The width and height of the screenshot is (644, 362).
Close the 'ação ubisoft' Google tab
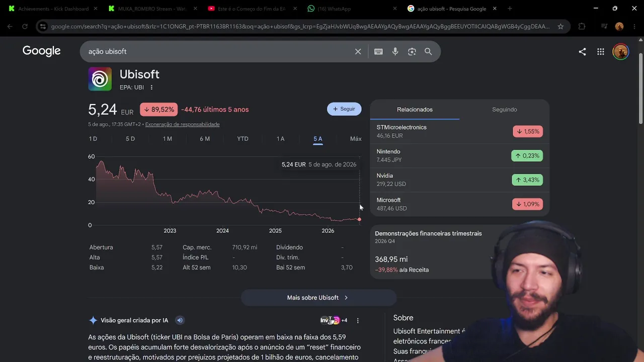pyautogui.click(x=495, y=9)
